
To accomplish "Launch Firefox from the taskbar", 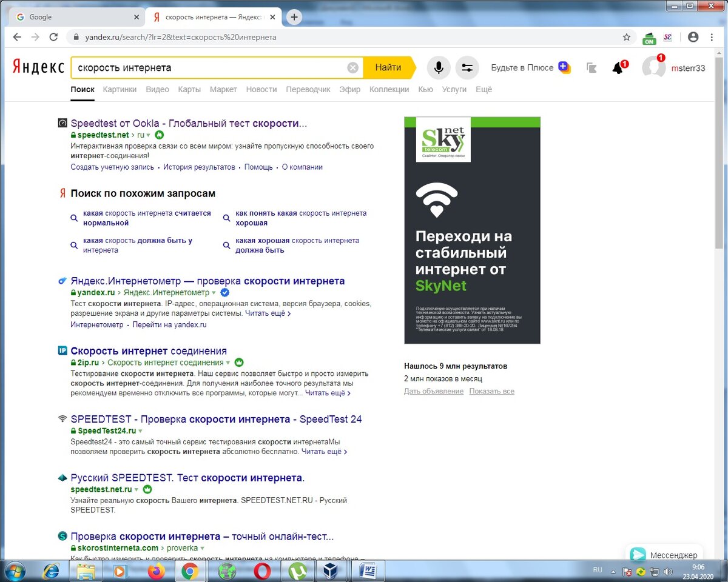I will pos(156,570).
